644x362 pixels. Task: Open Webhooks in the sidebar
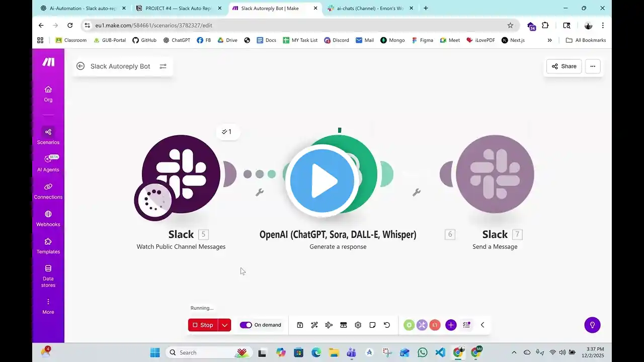click(48, 218)
